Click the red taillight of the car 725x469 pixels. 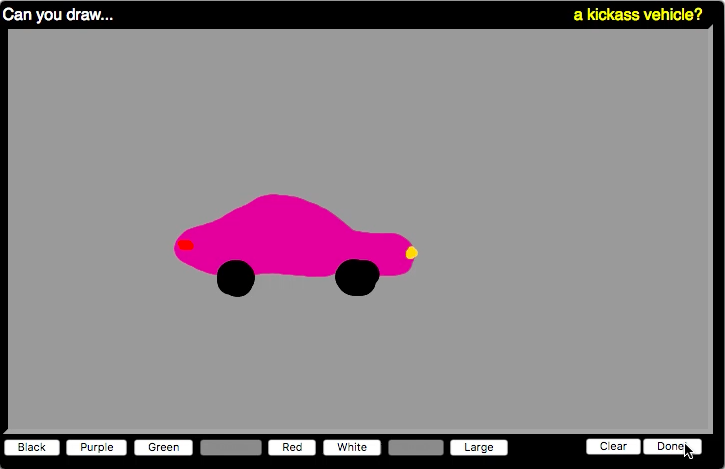click(185, 245)
